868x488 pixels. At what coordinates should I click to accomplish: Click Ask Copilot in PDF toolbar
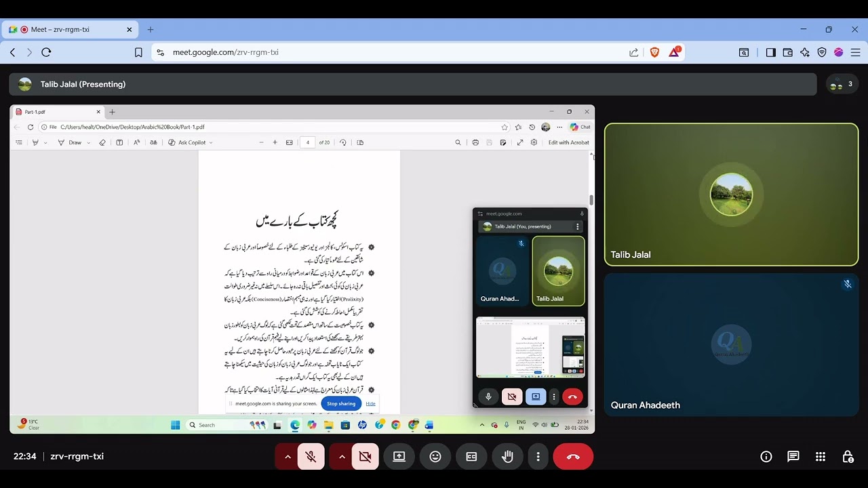coord(187,142)
